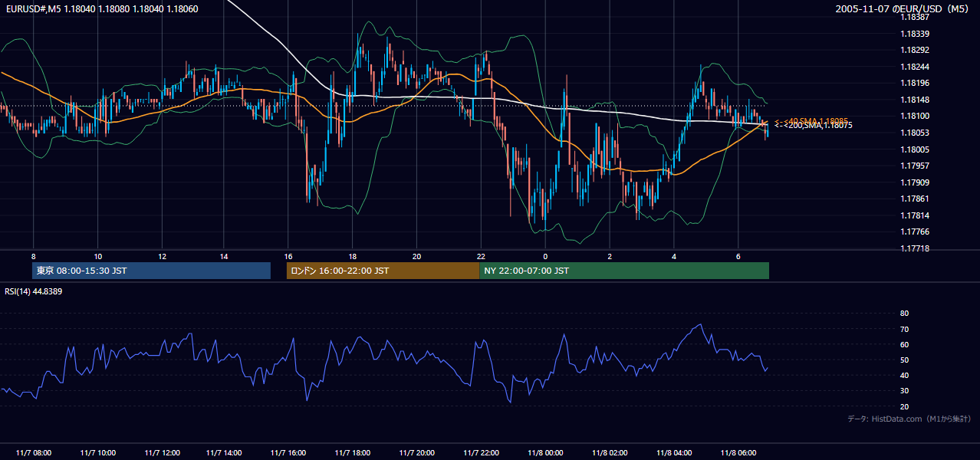
Task: Click the 11/7 12:00 time axis label
Action: [162, 453]
